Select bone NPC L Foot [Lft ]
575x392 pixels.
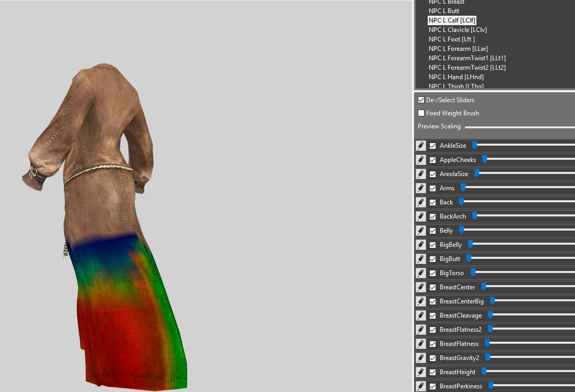[452, 39]
